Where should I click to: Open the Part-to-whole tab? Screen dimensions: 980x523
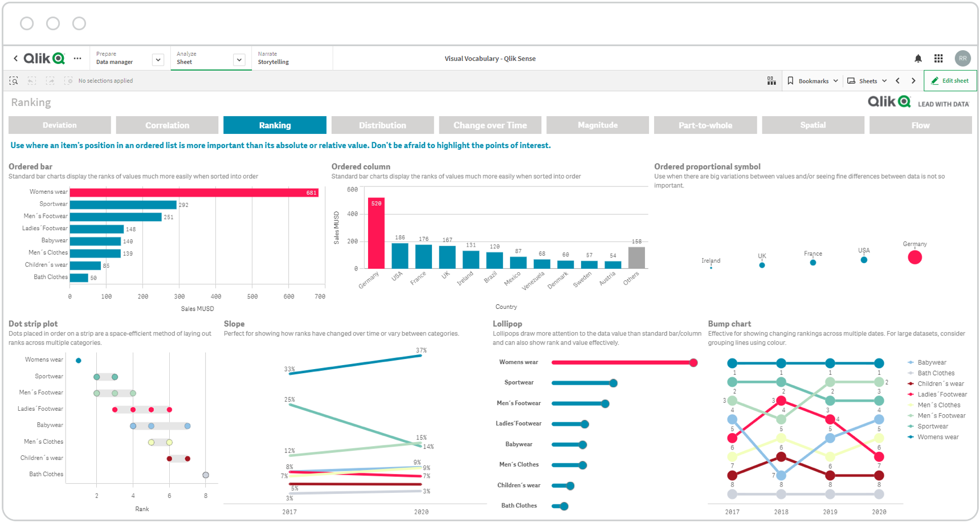click(x=705, y=125)
